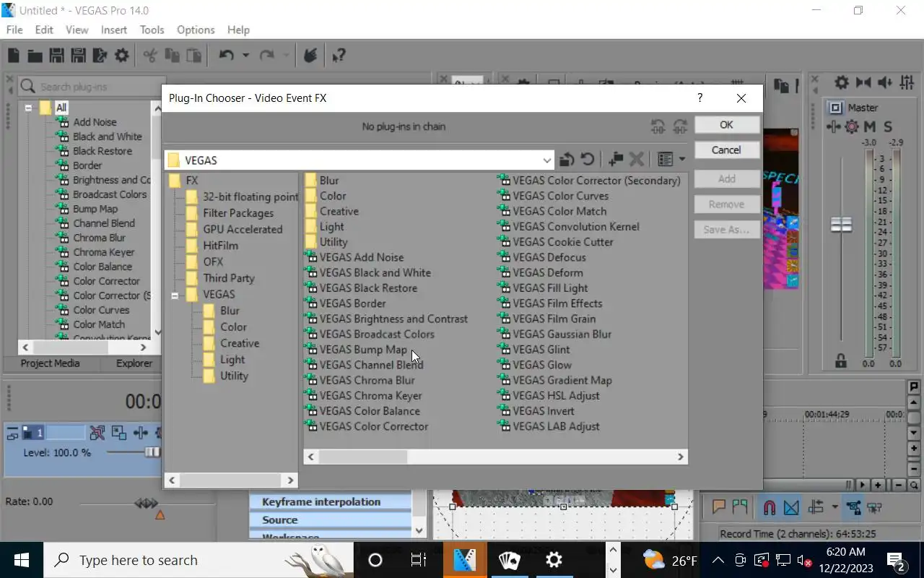Click the interactive tutorials hand icon

(x=310, y=56)
